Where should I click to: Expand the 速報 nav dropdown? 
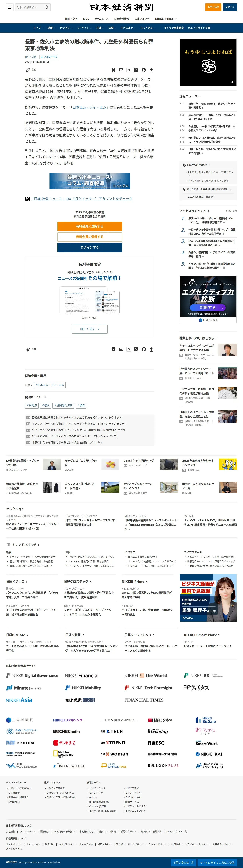point(51,28)
